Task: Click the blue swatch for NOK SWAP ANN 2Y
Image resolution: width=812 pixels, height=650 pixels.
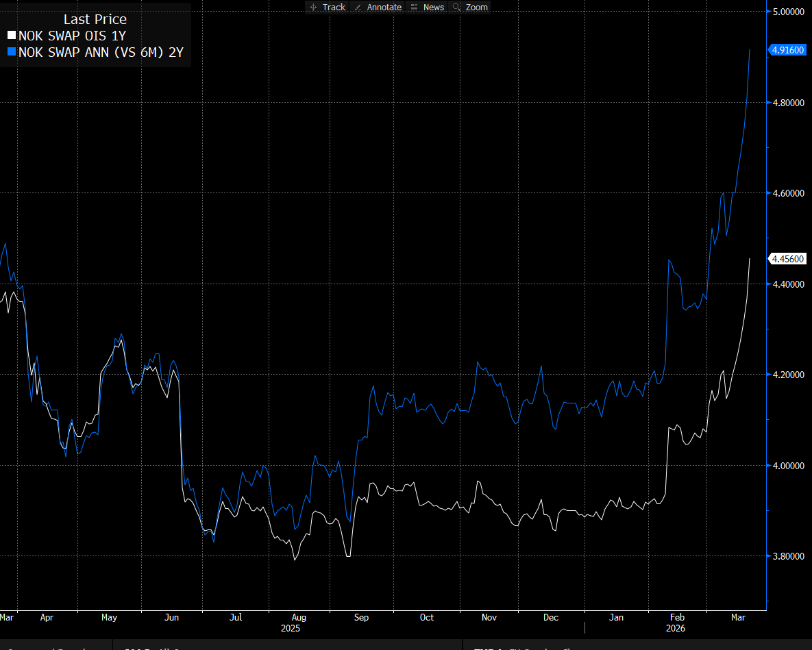Action: point(12,52)
